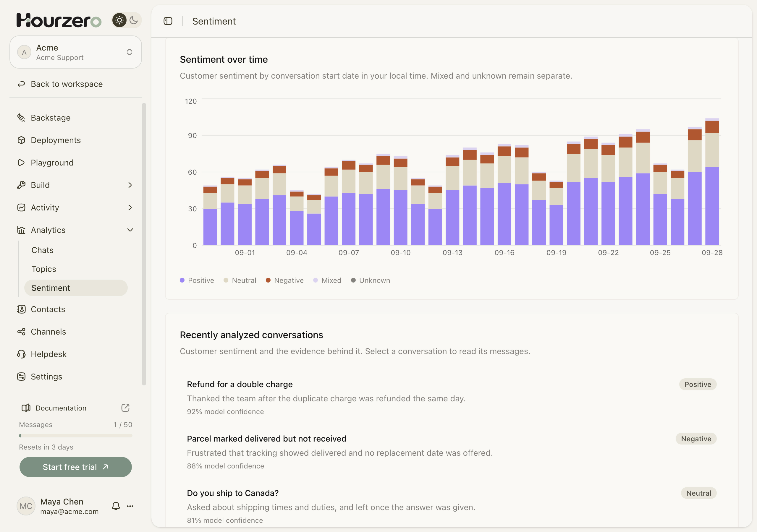Image resolution: width=757 pixels, height=532 pixels.
Task: Toggle Negative series in chart legend
Action: click(284, 280)
